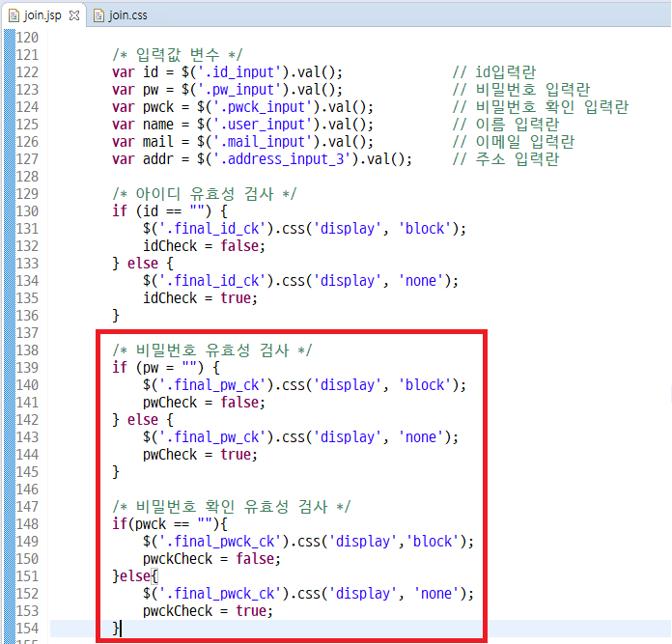Click 'pwckCheck = false;' line
Screen dimensions: 672x644
point(211,559)
